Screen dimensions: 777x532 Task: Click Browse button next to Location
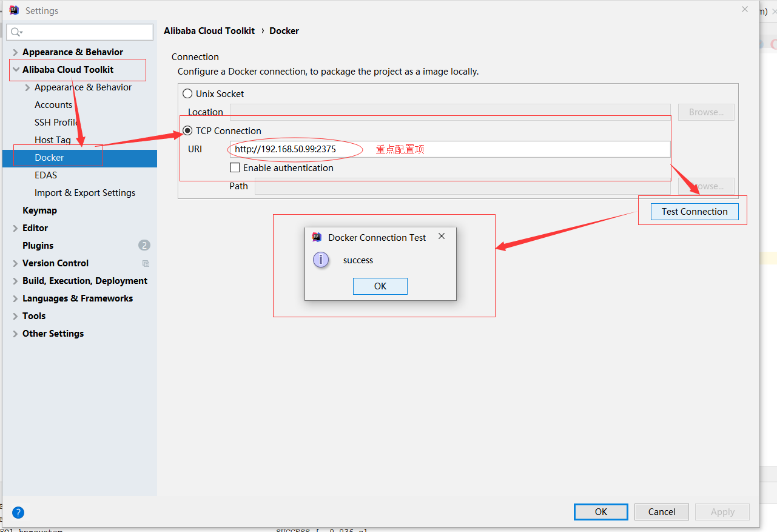pyautogui.click(x=706, y=112)
